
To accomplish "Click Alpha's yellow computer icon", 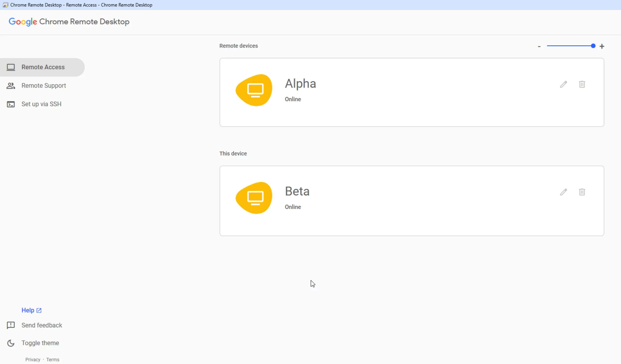I will coord(254,90).
